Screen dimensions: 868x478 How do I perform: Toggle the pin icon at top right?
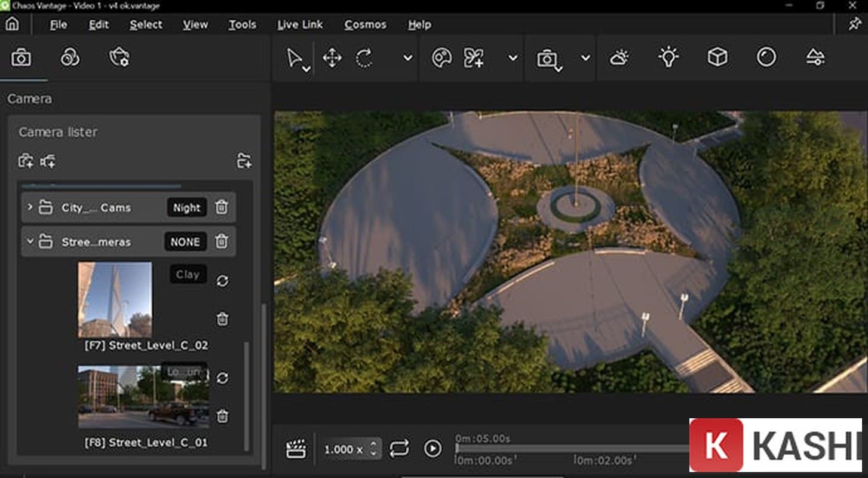tap(854, 24)
